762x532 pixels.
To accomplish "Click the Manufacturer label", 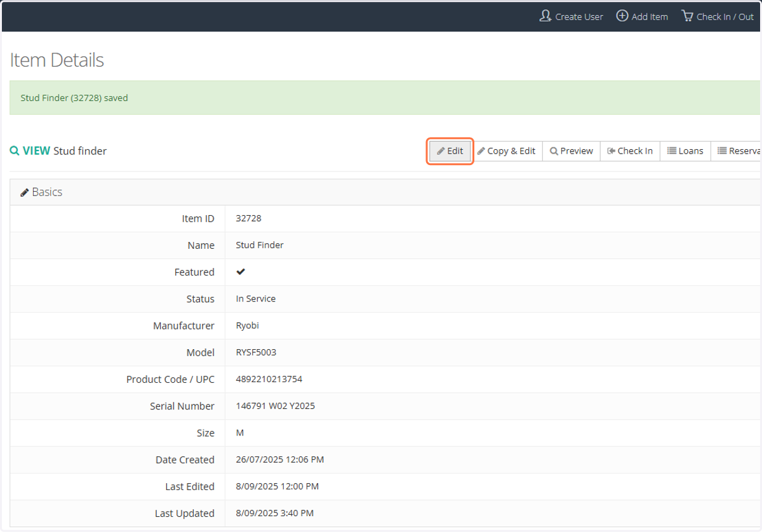I will (184, 326).
